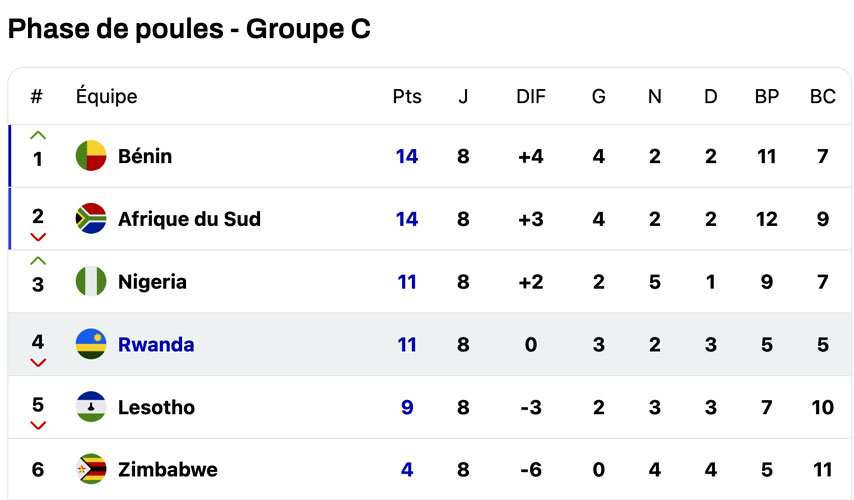854x500 pixels.
Task: Open the Zimbabwe team page
Action: tap(167, 469)
